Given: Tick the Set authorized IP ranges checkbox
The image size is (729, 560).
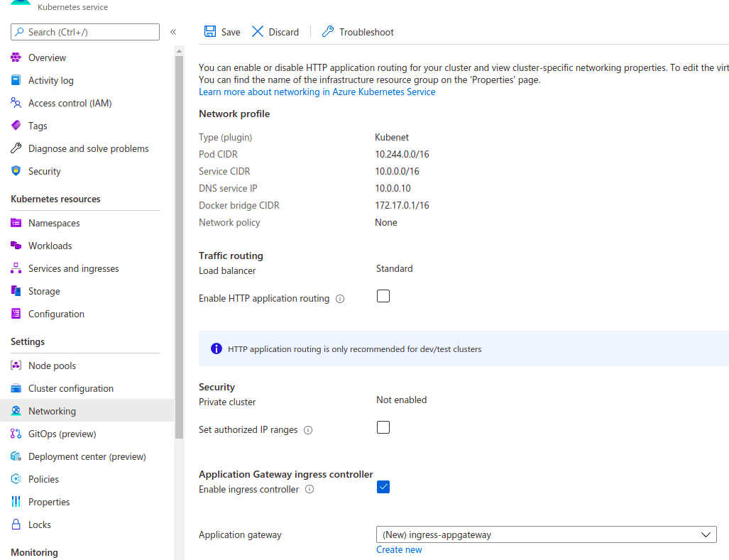Looking at the screenshot, I should [383, 427].
